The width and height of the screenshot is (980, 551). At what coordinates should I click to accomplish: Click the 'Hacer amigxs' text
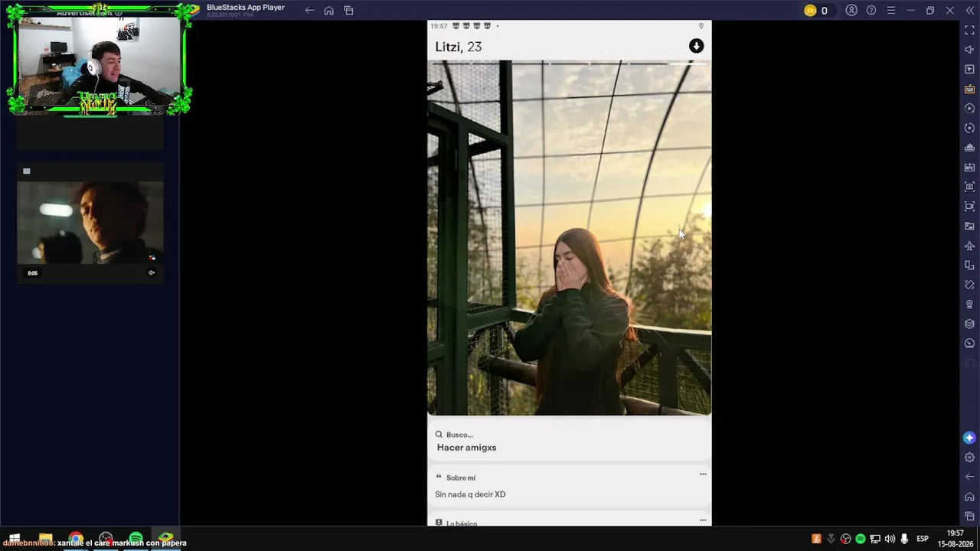click(x=467, y=448)
